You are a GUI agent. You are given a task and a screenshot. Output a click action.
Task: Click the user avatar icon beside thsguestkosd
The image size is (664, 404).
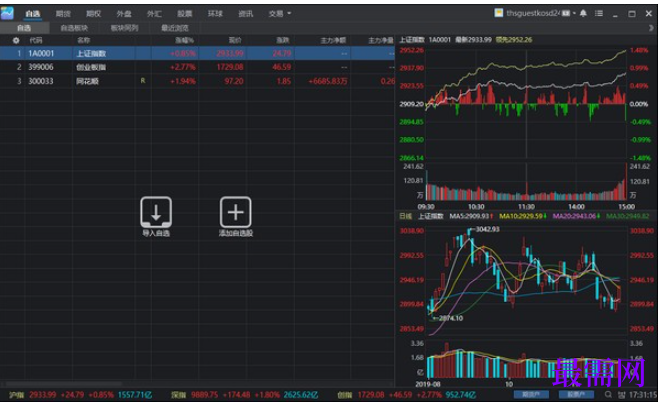click(x=498, y=13)
